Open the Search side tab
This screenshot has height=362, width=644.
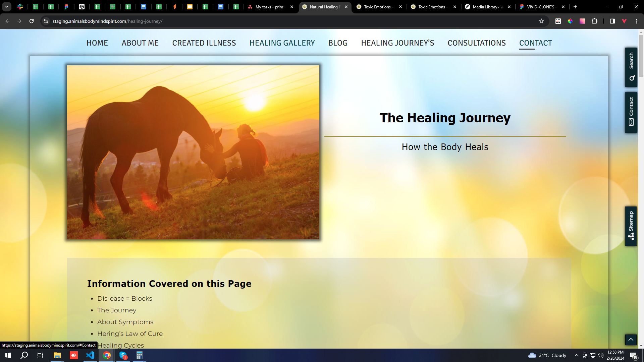631,67
